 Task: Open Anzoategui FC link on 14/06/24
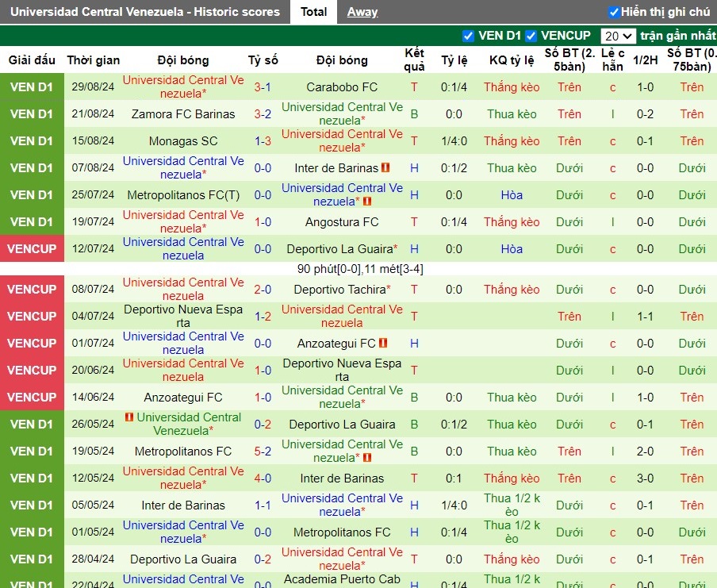tap(183, 398)
